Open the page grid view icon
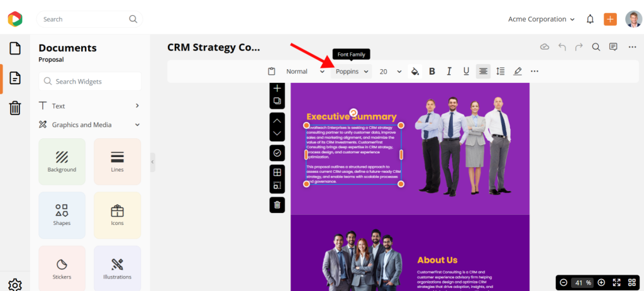644x291 pixels. coord(632,282)
